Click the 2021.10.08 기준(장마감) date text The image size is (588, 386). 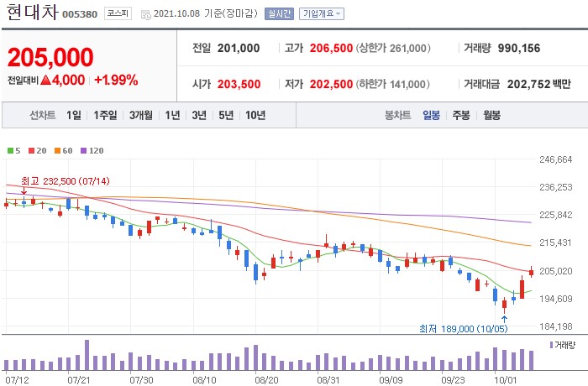[x=206, y=14]
